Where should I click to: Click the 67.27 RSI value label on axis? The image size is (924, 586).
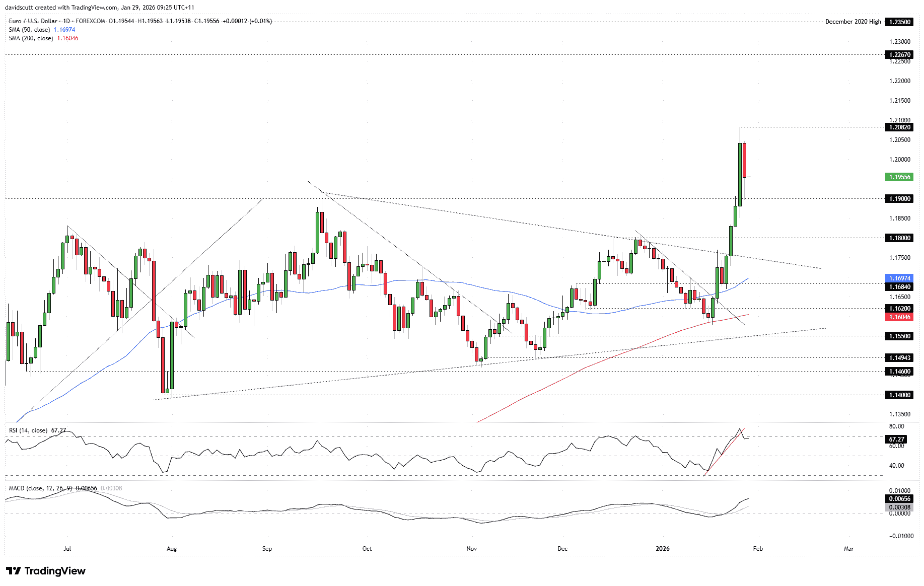[x=897, y=439]
